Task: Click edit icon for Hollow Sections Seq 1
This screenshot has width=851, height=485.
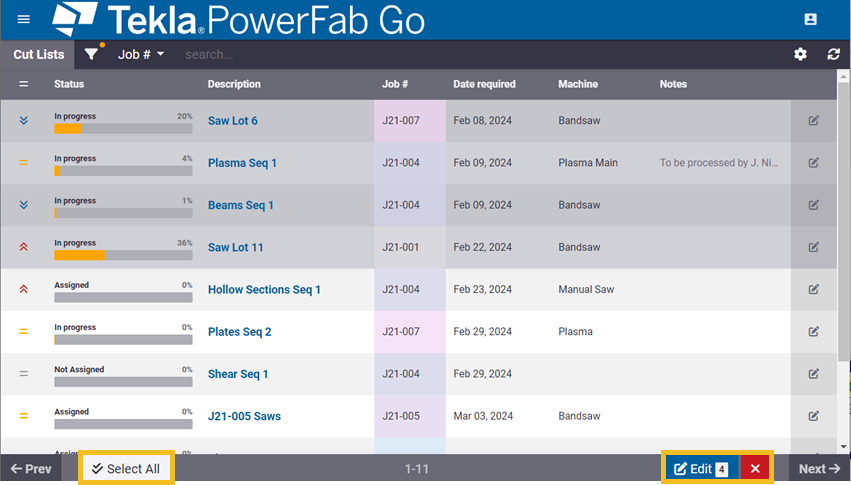Action: (x=813, y=290)
